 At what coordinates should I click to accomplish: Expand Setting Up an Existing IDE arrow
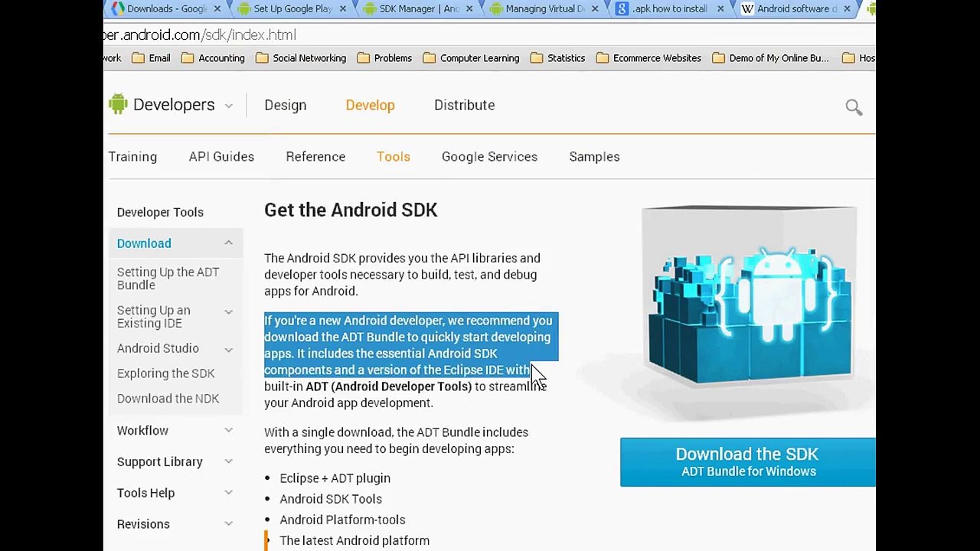pyautogui.click(x=228, y=311)
